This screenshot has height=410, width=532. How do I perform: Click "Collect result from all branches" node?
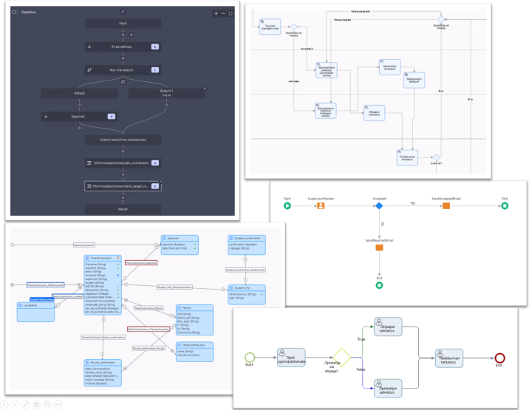click(x=123, y=140)
